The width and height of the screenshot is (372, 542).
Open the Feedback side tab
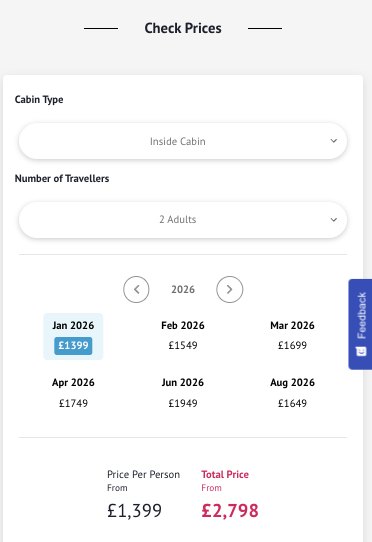click(x=360, y=324)
